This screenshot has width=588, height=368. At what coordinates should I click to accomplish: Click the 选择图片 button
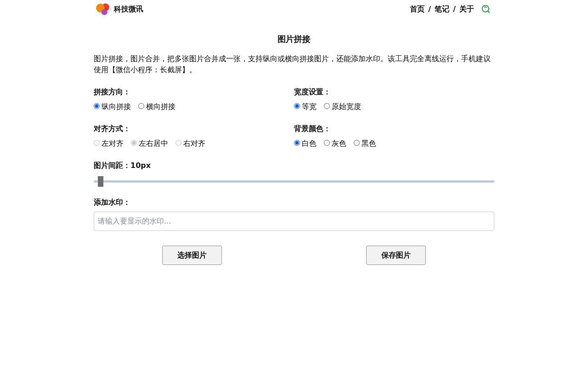(x=192, y=255)
